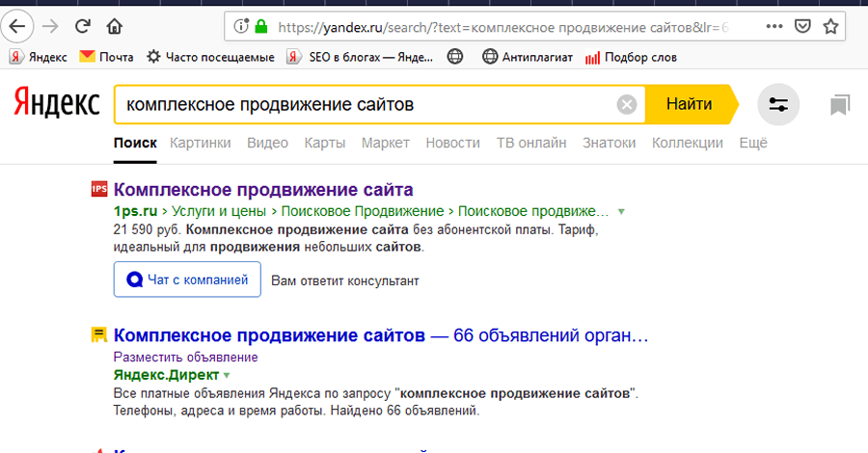
Task: Open the Яндекс bookmark
Action: click(39, 57)
